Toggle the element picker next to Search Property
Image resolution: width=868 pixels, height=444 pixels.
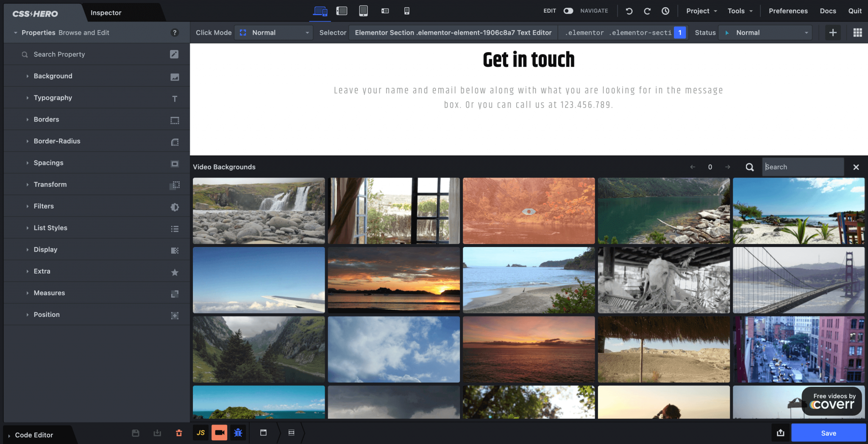click(x=175, y=54)
